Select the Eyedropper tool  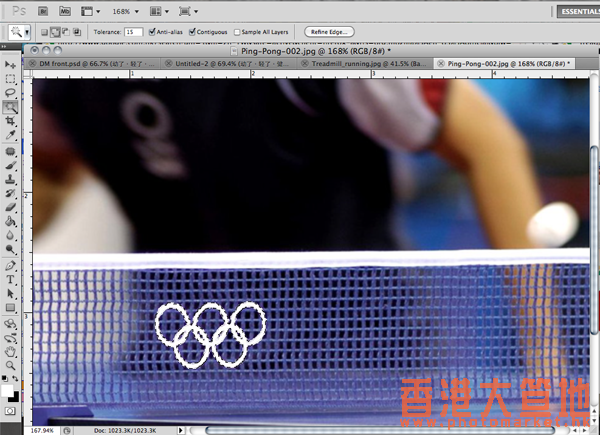click(x=10, y=135)
